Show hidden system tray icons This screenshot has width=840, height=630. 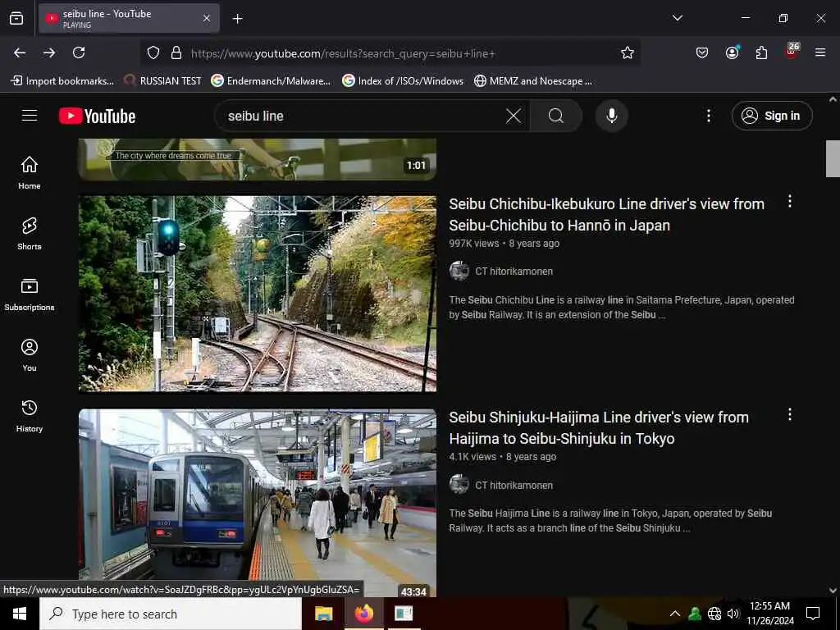pyautogui.click(x=675, y=614)
